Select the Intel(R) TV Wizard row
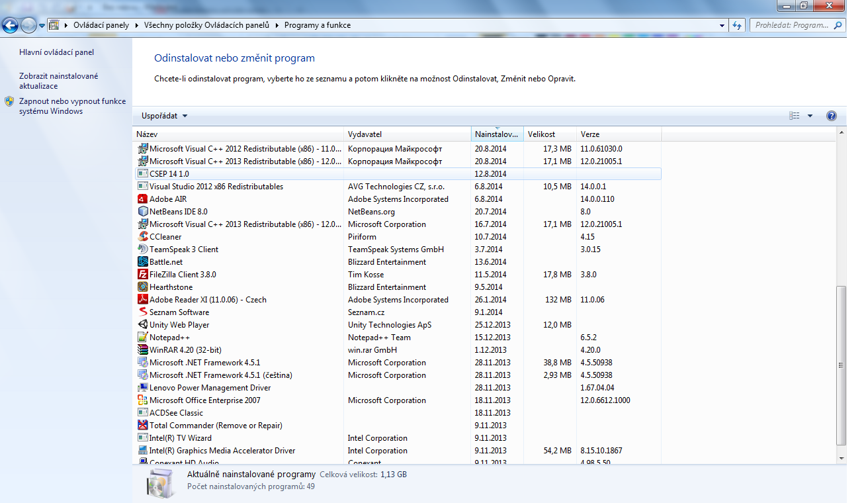Viewport: 868px width, 503px height. click(x=397, y=438)
